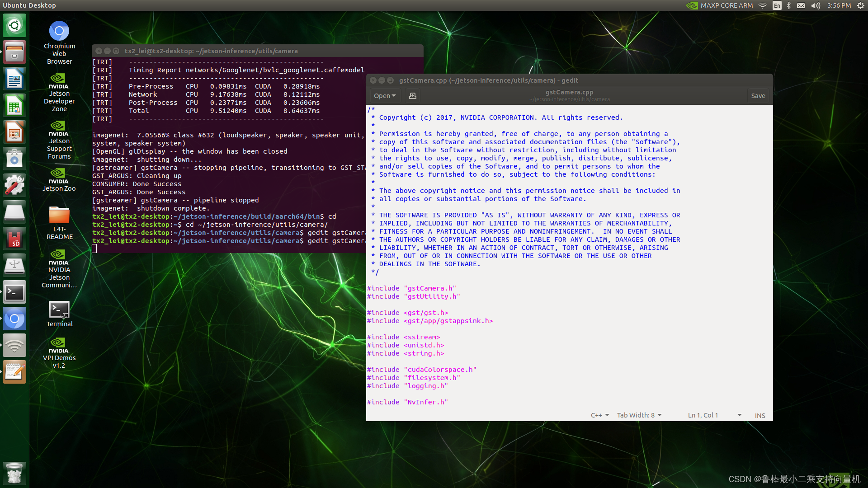
Task: Expand the Open dropdown in gedit
Action: click(384, 96)
